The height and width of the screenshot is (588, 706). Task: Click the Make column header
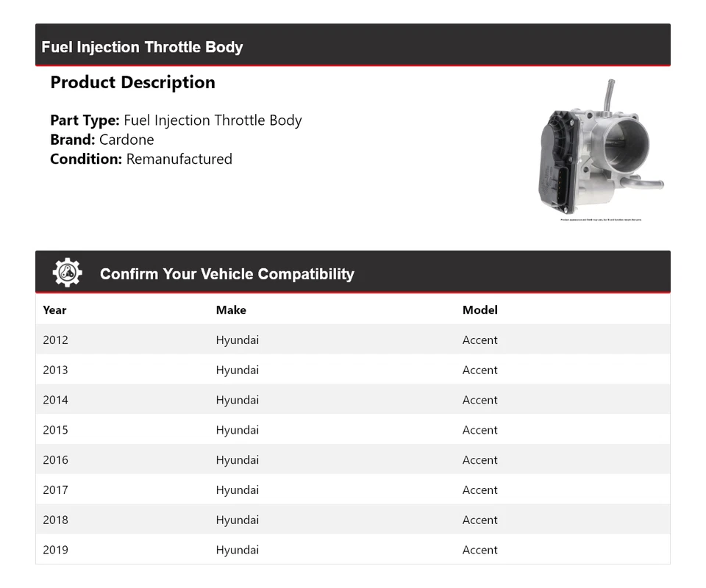(x=231, y=310)
